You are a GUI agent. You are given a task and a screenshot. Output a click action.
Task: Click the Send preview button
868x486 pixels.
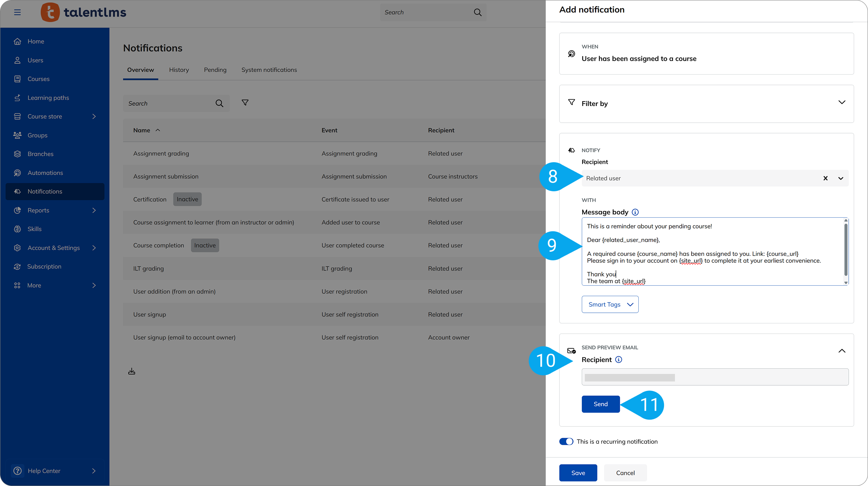coord(600,404)
